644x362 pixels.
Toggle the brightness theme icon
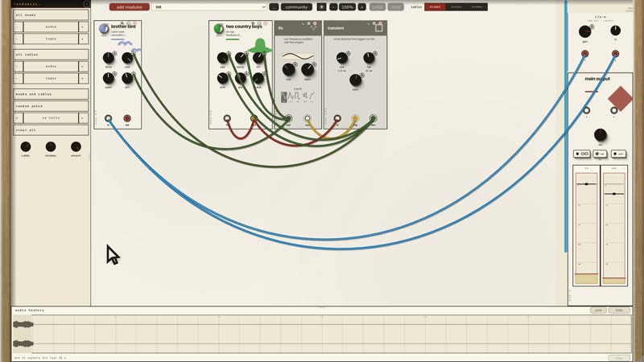tap(321, 7)
